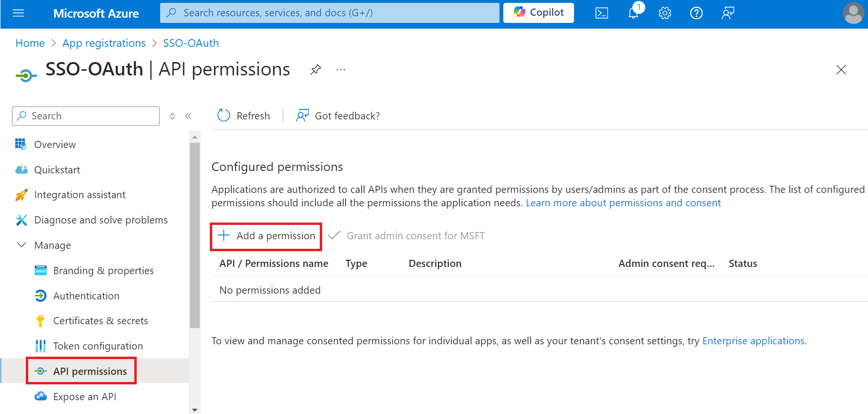Viewport: 868px width, 414px height.
Task: Click the top bar feedback icon
Action: 728,13
